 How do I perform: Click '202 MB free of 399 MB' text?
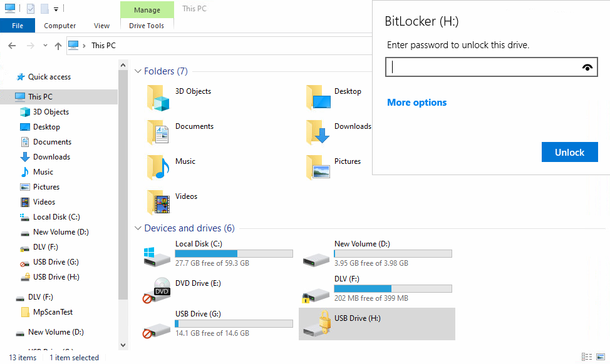click(371, 298)
